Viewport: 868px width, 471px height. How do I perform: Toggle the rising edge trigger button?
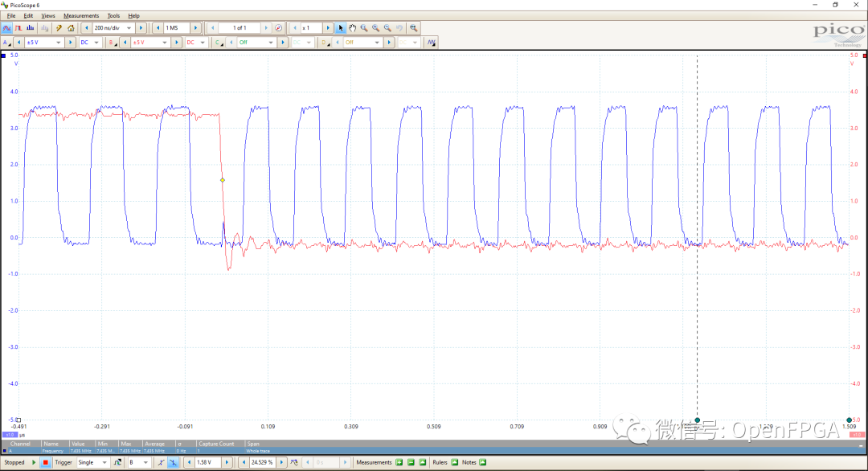pyautogui.click(x=161, y=463)
